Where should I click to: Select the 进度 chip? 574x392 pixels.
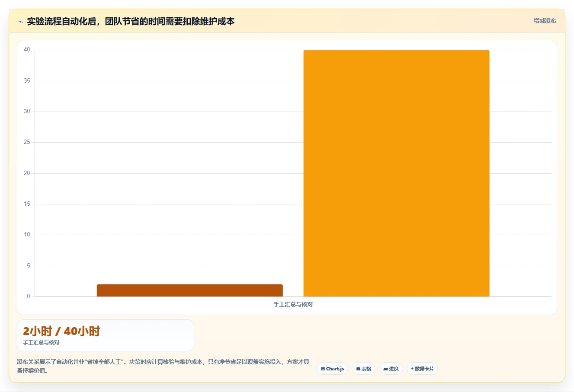pos(391,369)
